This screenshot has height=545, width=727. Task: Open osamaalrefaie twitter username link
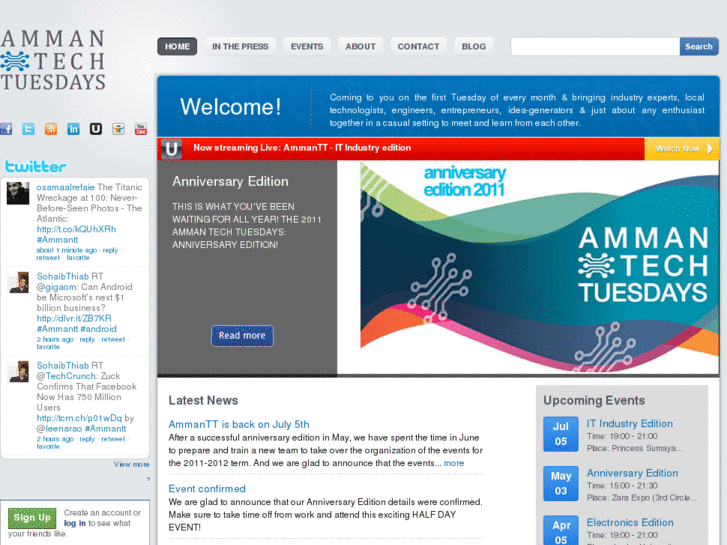(65, 187)
